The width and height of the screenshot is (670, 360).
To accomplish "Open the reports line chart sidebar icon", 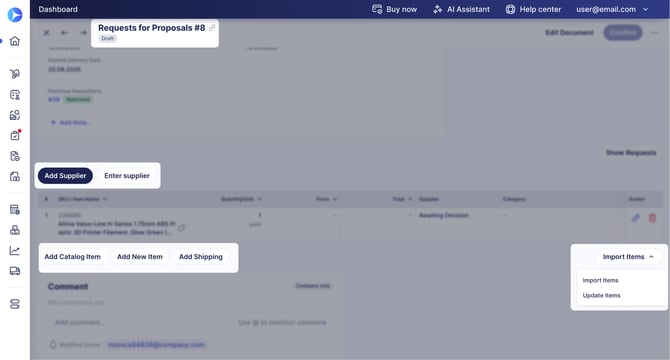I will coord(15,250).
